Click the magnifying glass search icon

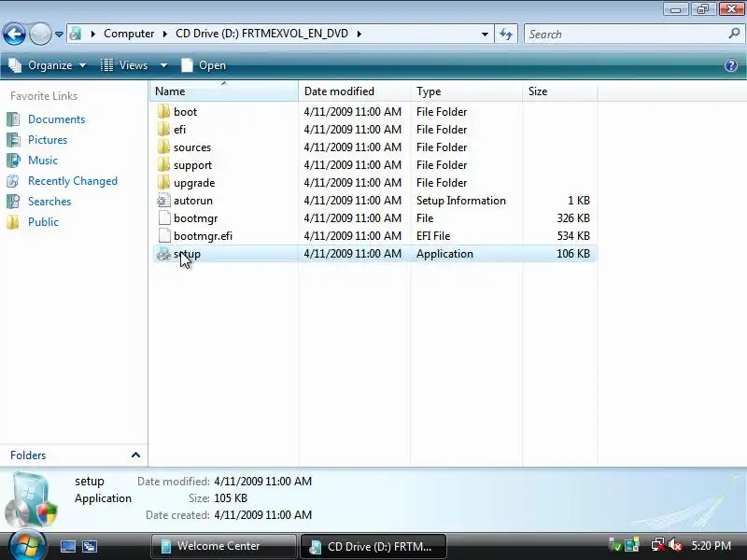(734, 34)
